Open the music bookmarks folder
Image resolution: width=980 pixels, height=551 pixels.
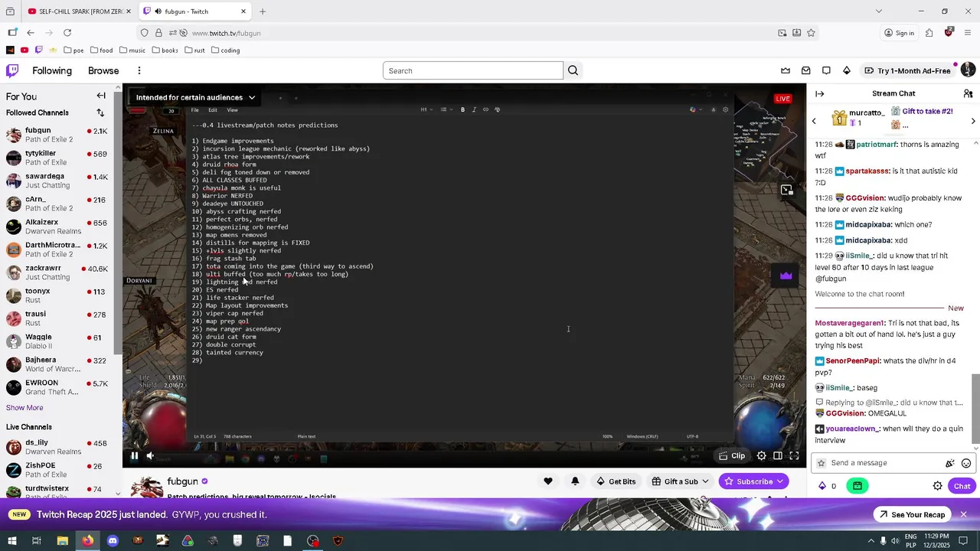pyautogui.click(x=132, y=51)
